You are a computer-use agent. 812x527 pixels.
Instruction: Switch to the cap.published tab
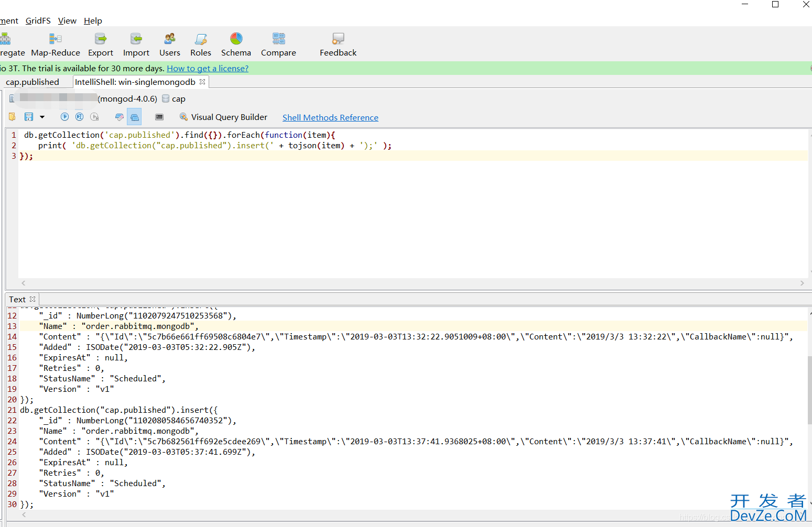click(33, 82)
